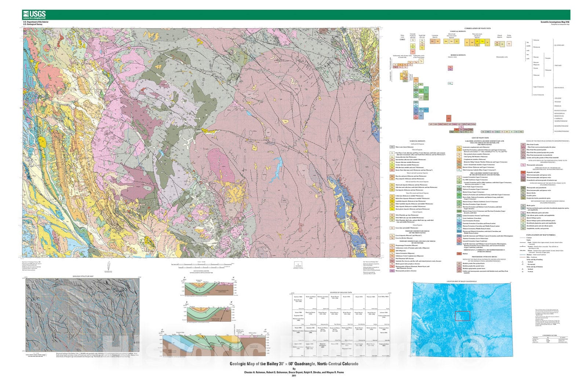Click the USGS logo in the green banner
The height and width of the screenshot is (392, 587).
34,15
